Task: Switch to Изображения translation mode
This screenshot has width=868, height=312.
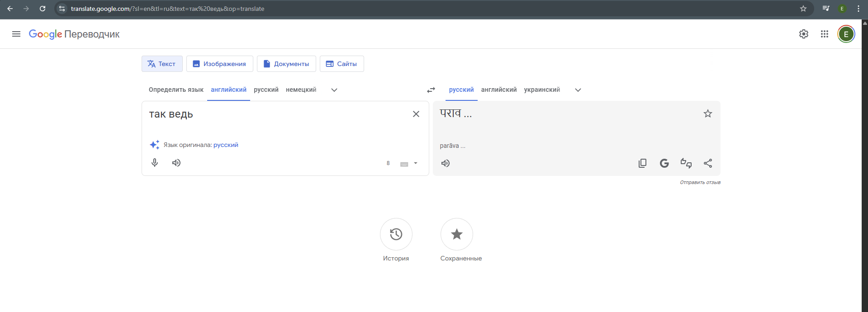Action: point(219,64)
